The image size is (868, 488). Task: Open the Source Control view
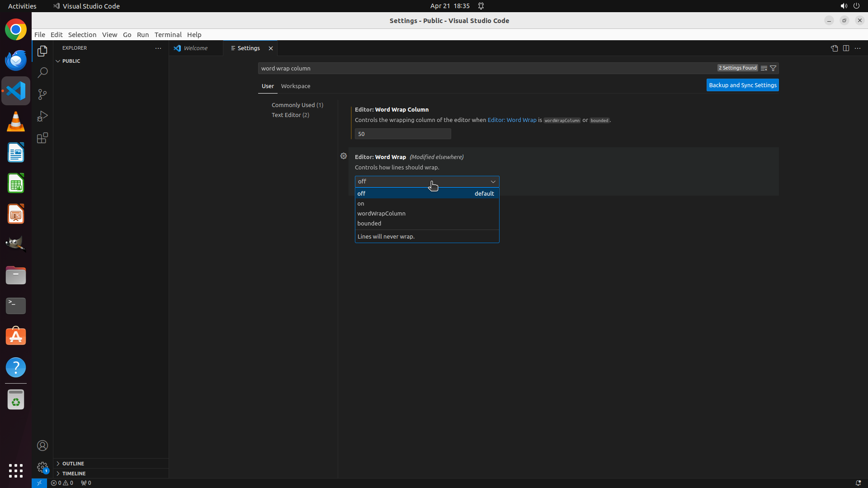[42, 94]
